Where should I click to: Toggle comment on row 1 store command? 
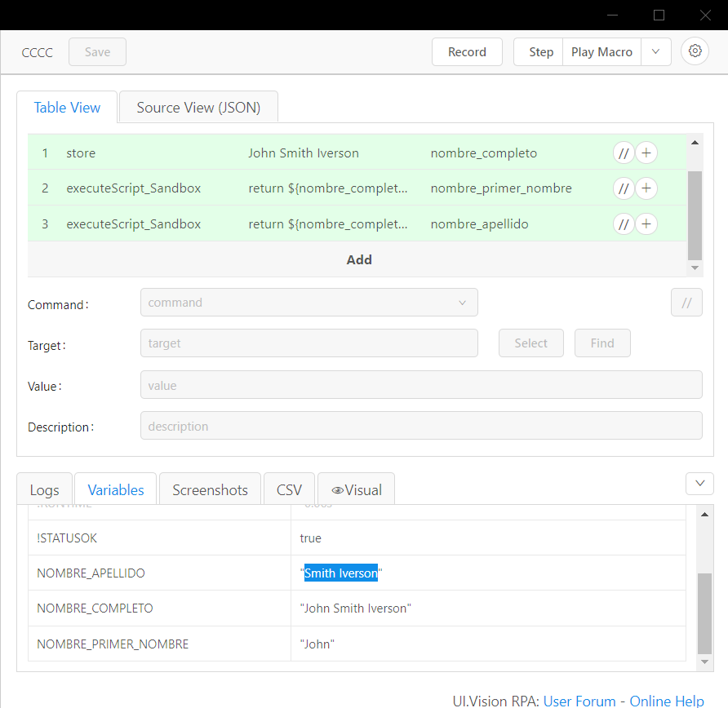[624, 153]
